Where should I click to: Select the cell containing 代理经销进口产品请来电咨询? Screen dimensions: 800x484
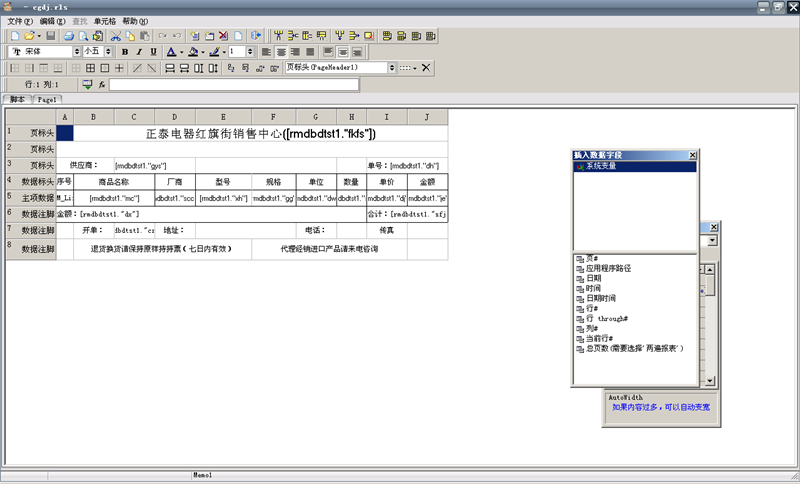point(329,249)
